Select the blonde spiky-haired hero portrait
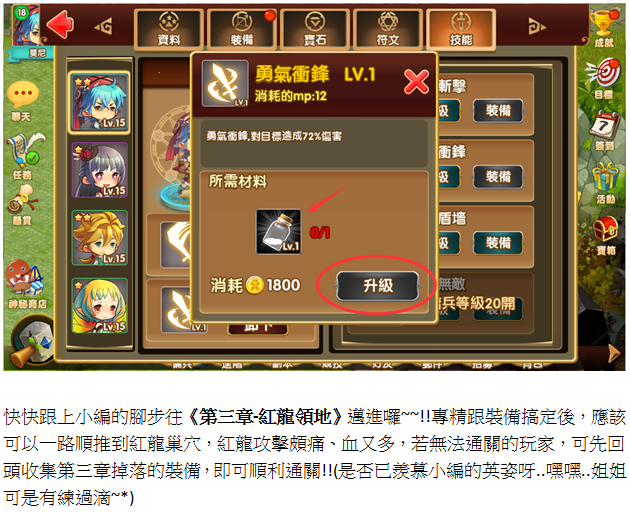The height and width of the screenshot is (512, 630). 100,238
